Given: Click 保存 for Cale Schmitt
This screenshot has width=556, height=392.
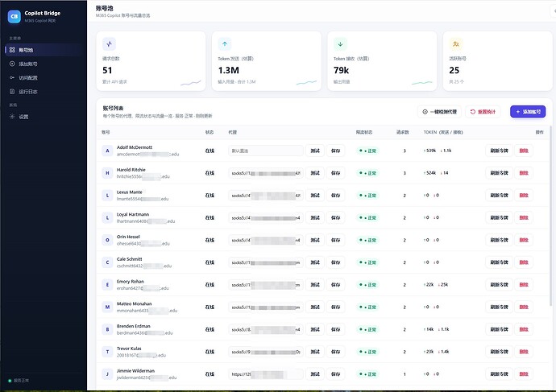Looking at the screenshot, I should coord(335,262).
